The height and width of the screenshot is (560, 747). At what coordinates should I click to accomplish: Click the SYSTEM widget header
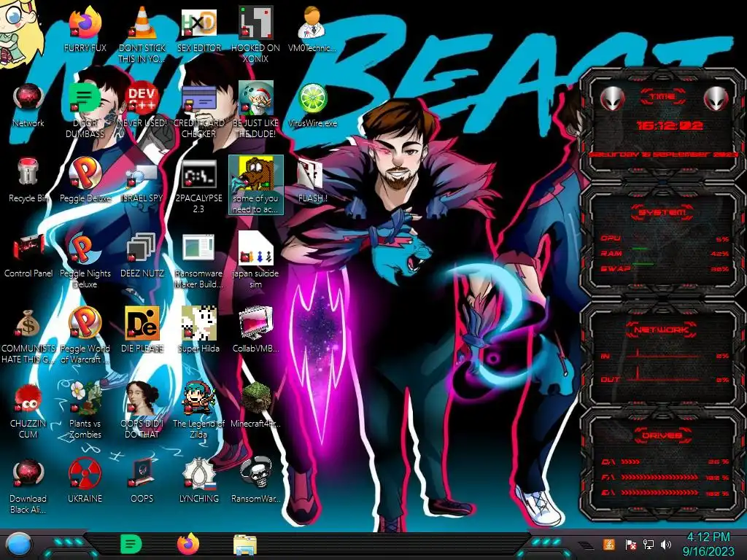click(662, 212)
